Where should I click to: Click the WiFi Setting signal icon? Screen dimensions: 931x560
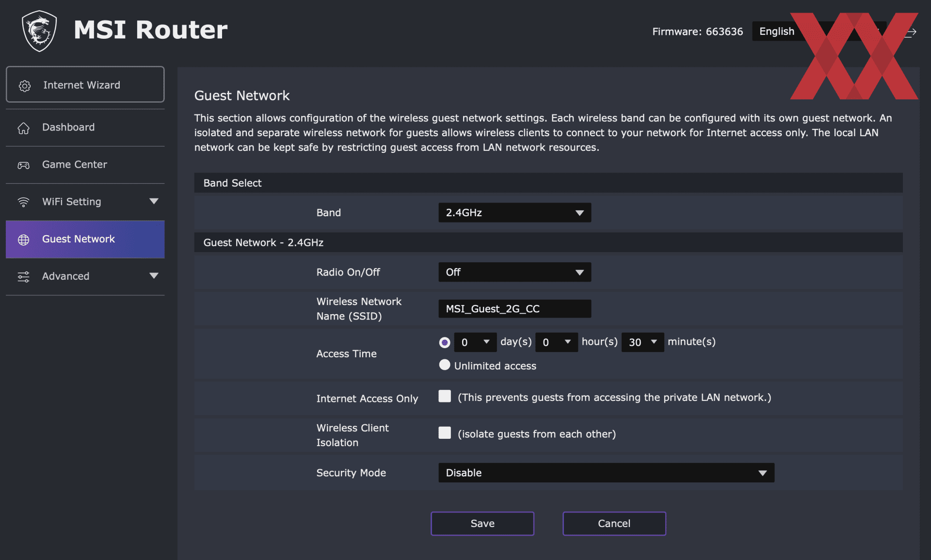pyautogui.click(x=23, y=202)
